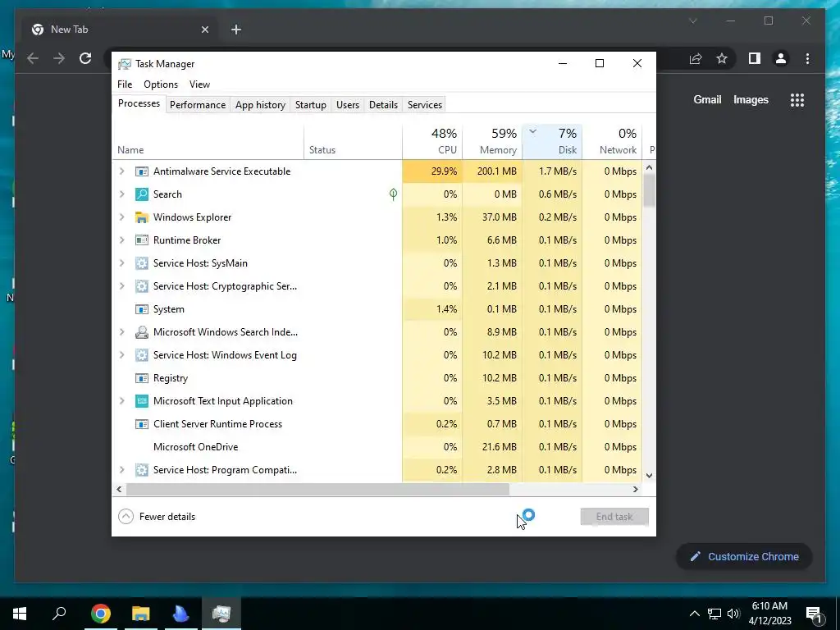This screenshot has width=840, height=630.
Task: Open the View menu
Action: click(x=199, y=84)
